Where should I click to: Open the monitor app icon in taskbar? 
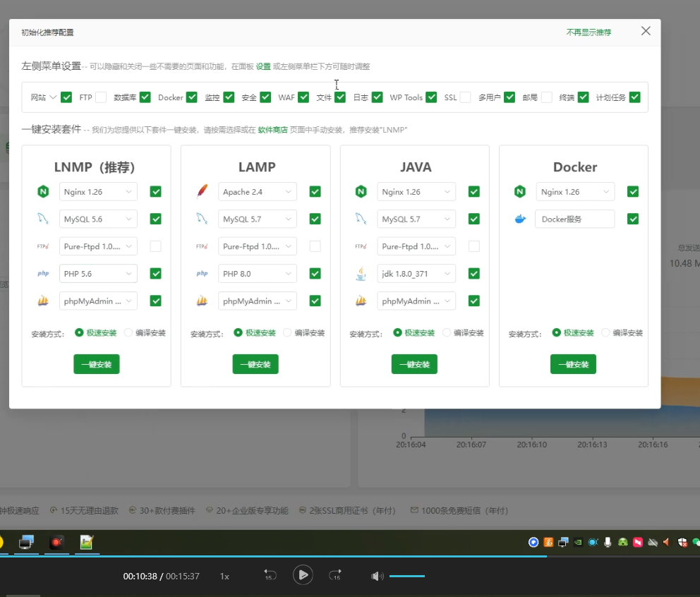[26, 542]
